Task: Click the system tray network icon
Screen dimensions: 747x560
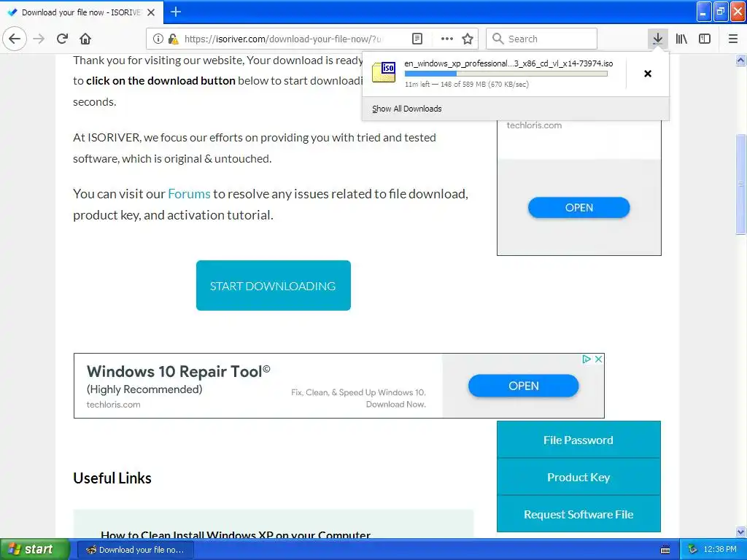Action: tap(692, 550)
